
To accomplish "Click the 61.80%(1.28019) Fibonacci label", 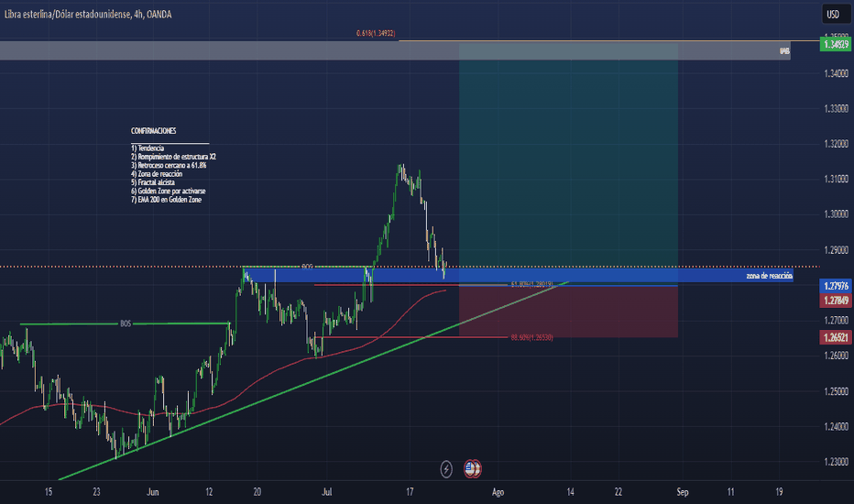I will tap(531, 284).
